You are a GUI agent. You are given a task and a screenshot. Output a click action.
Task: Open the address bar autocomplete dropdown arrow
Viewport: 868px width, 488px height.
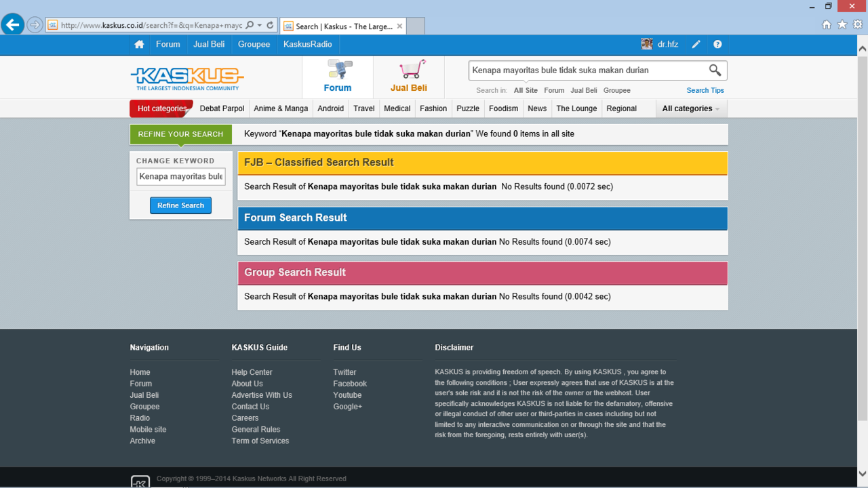(260, 25)
